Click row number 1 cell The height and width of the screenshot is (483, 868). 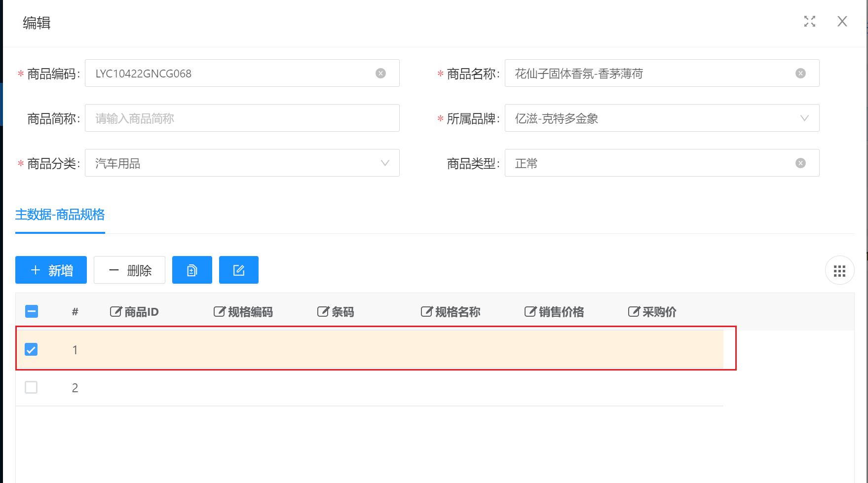(x=75, y=350)
